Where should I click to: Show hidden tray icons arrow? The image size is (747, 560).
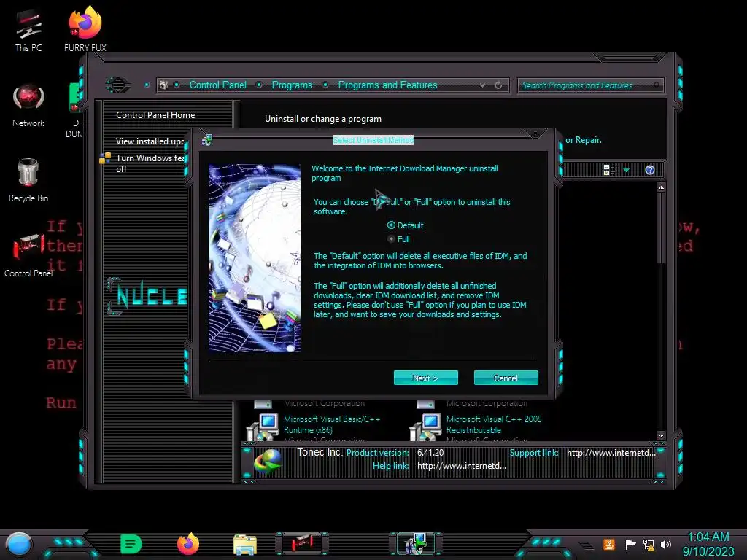(x=587, y=545)
